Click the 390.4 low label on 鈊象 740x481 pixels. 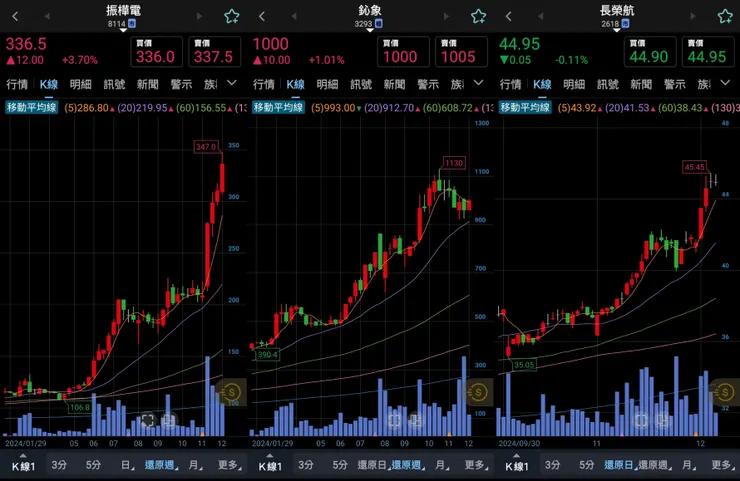268,354
